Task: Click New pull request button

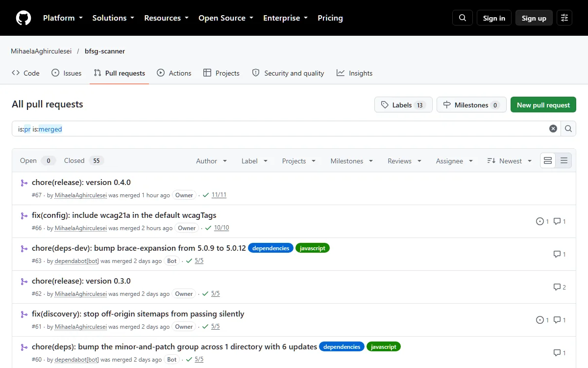Action: [543, 105]
